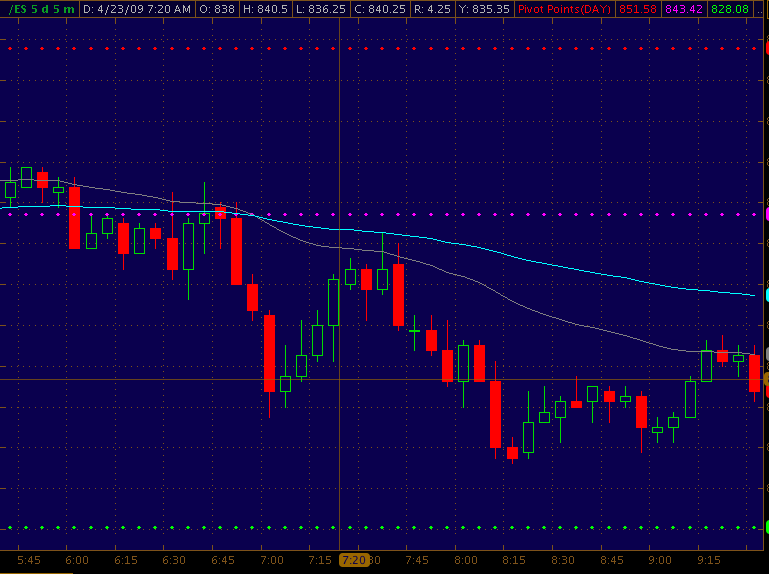Select the green support marker on right axis

click(x=765, y=527)
